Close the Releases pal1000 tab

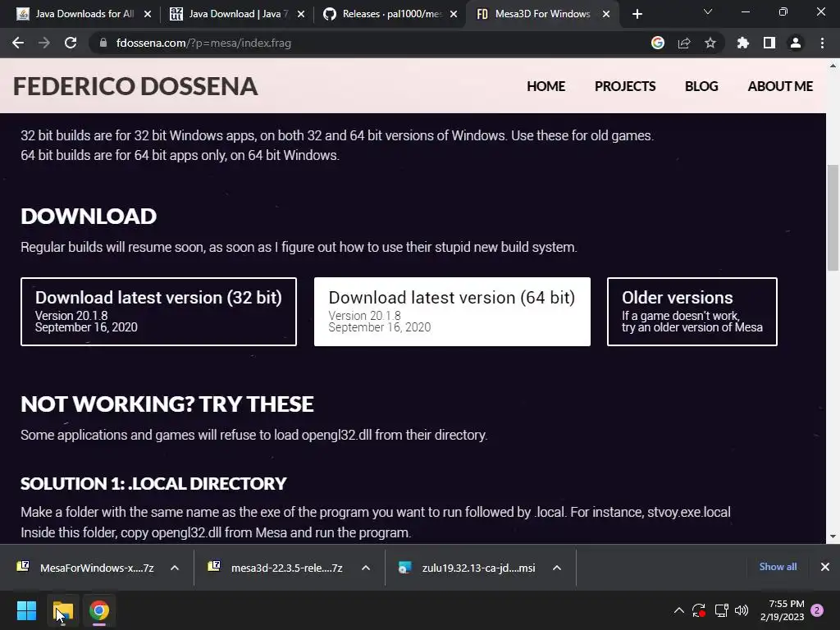point(454,14)
